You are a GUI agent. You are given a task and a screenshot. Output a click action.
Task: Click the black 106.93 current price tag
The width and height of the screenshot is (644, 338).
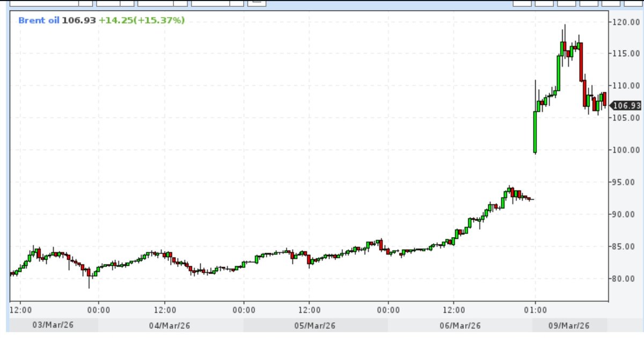click(626, 106)
